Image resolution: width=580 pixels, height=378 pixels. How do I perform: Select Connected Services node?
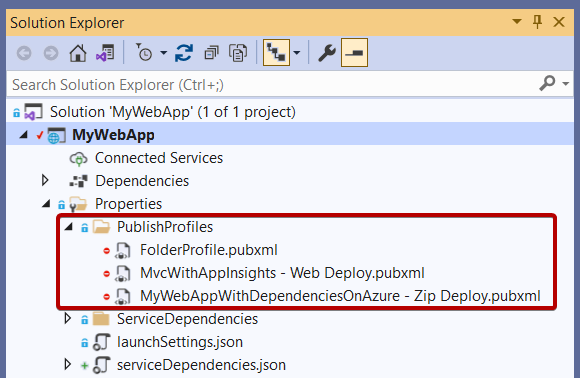click(159, 158)
